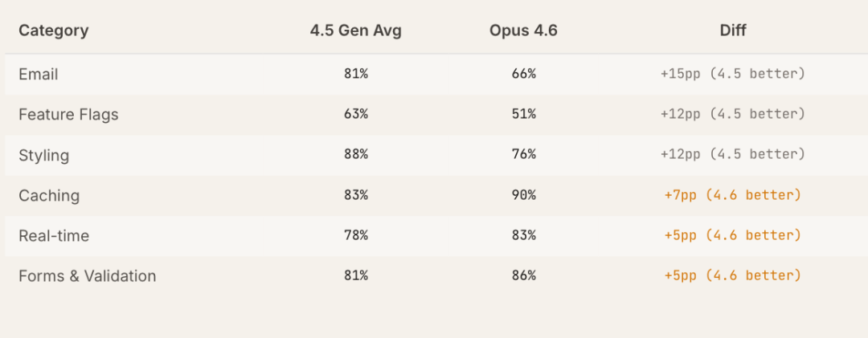The image size is (868, 338).
Task: Select the Feature Flags category cell
Action: pos(68,115)
